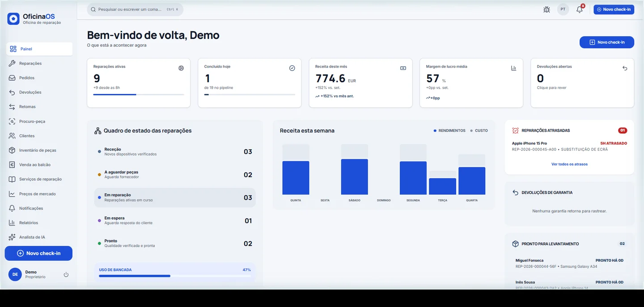The width and height of the screenshot is (644, 307).
Task: Click the OficinaOS logo icon
Action: click(x=13, y=18)
